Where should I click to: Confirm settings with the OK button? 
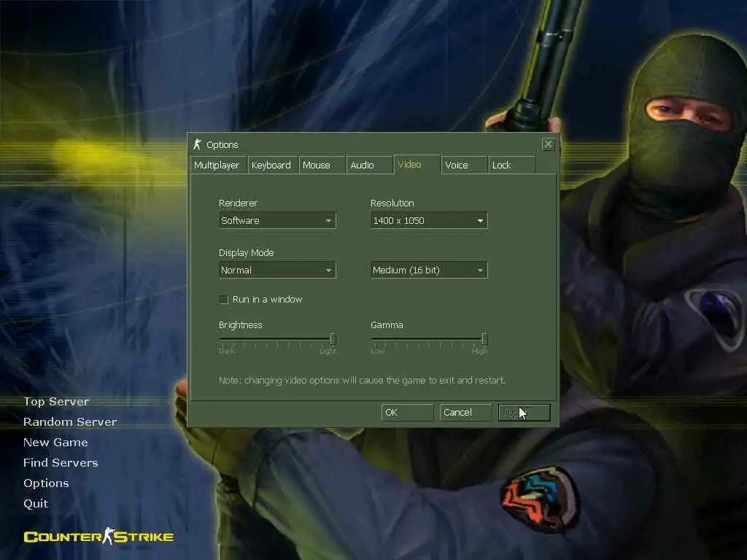407,413
